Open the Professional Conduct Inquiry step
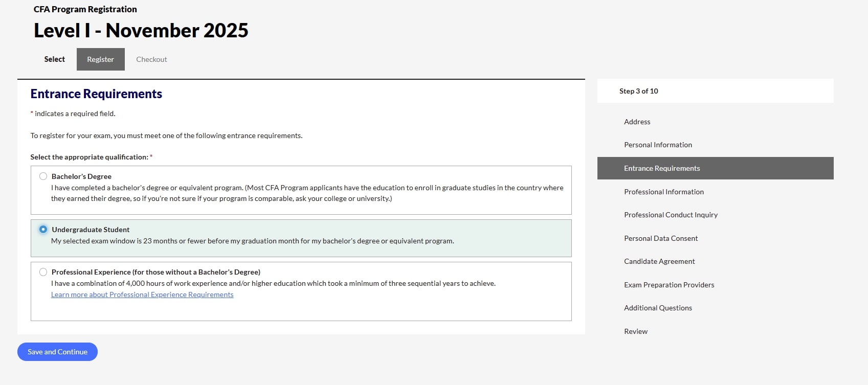This screenshot has width=868, height=385. click(671, 215)
